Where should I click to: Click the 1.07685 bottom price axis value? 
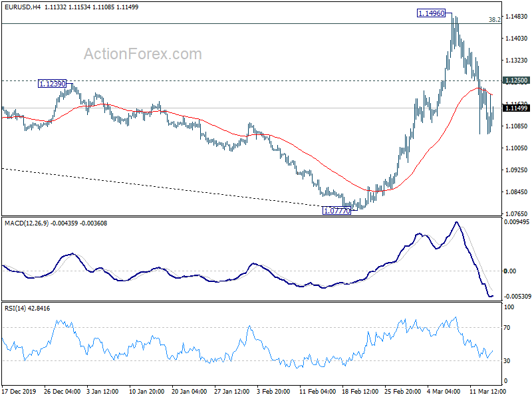tap(516, 213)
